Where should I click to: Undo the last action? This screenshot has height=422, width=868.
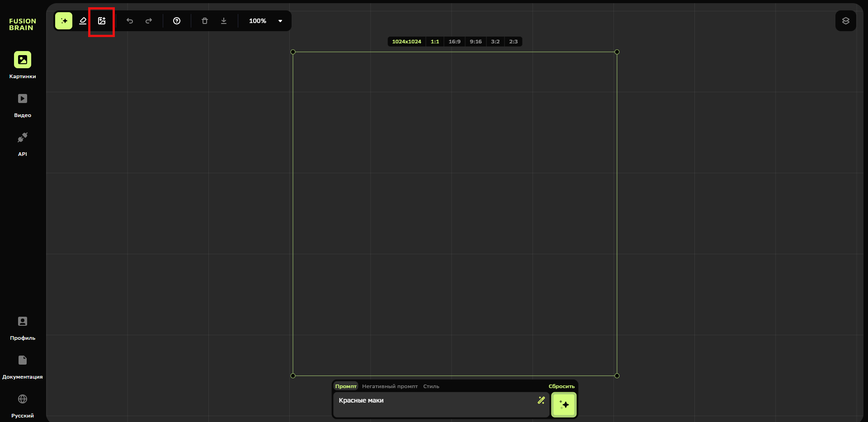(130, 21)
